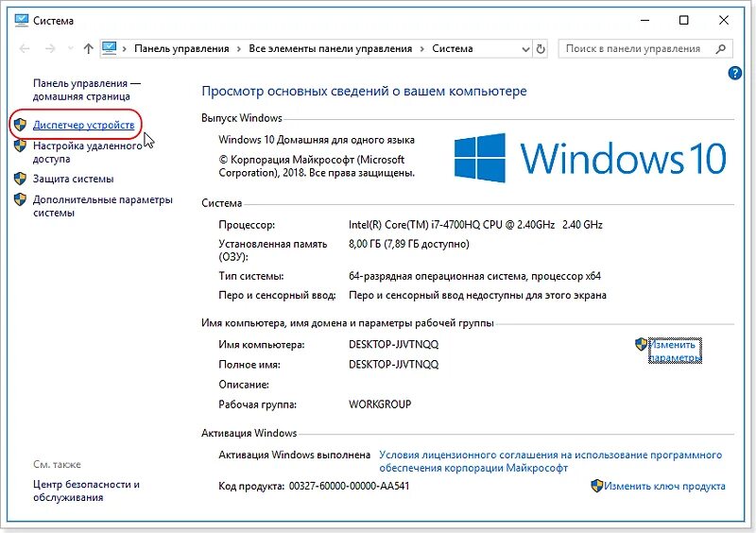Open Панель управления — домашняя страница

(x=87, y=90)
